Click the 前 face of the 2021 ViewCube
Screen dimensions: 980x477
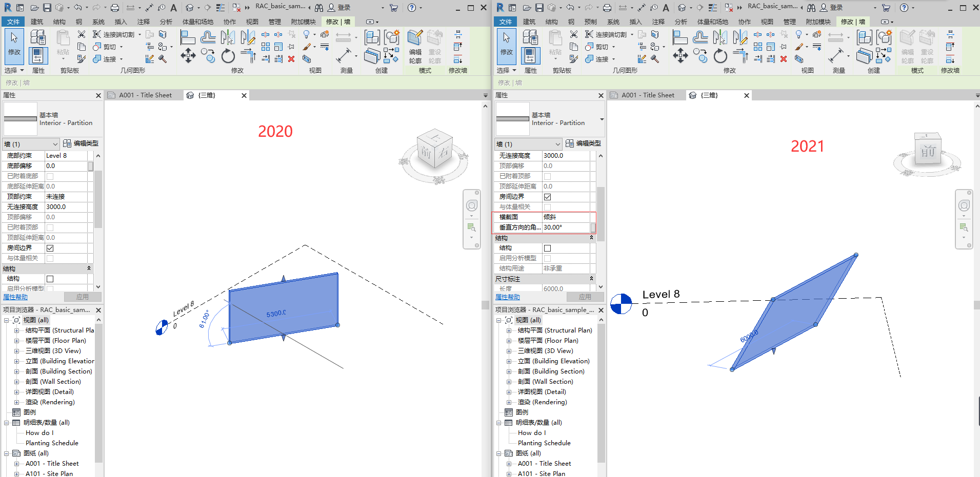928,152
